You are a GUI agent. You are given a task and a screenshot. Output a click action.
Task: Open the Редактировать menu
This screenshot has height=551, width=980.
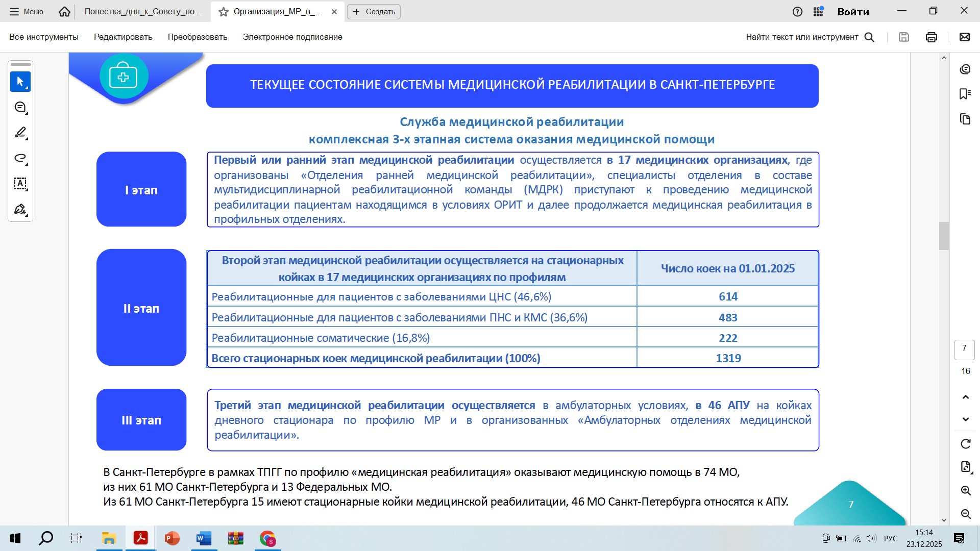point(123,37)
